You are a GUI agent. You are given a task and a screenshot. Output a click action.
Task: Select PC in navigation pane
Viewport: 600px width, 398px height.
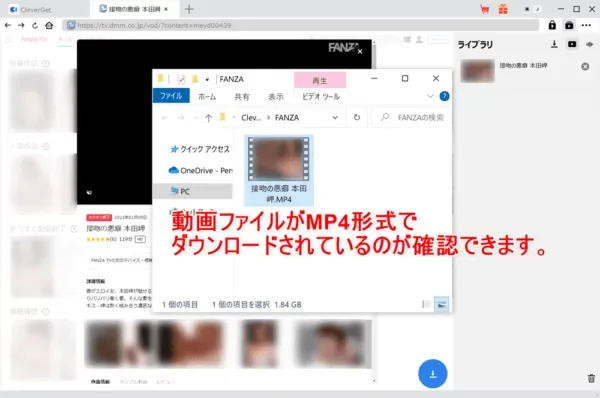[x=192, y=191]
